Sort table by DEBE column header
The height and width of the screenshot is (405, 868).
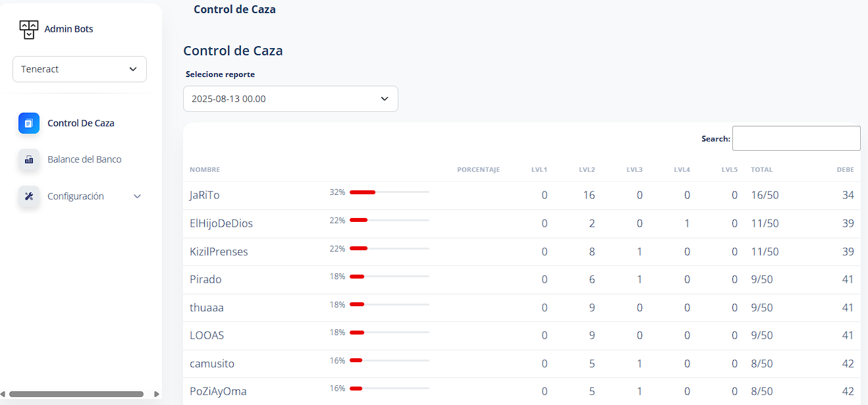pos(845,170)
